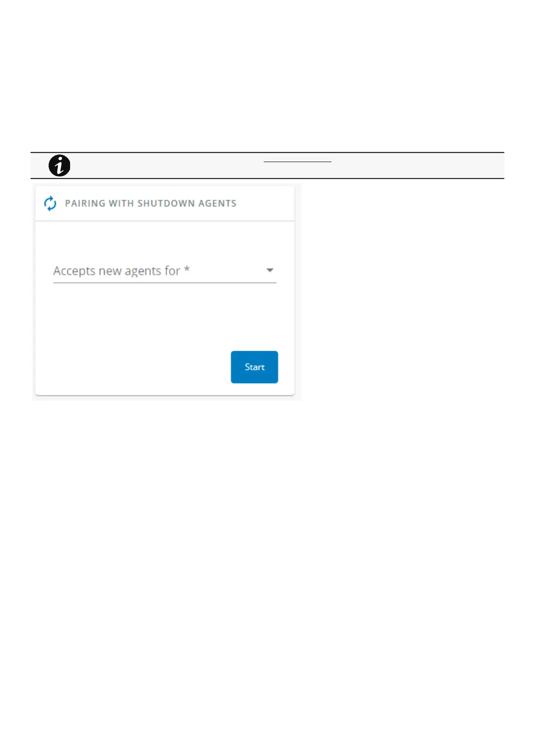This screenshot has height=756, width=535.
Task: Open the 'Accepts new agents for' dropdown
Action: pos(164,271)
